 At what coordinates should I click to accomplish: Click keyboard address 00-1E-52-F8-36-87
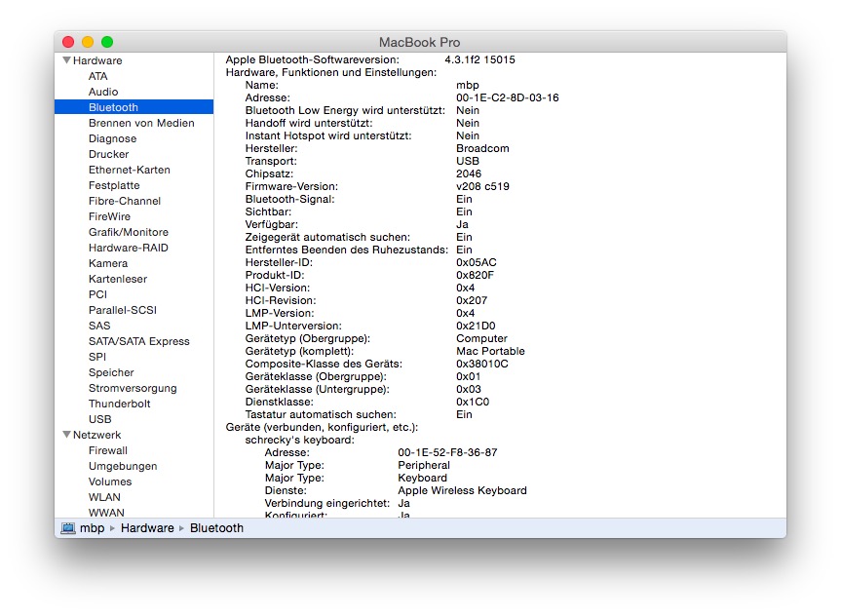point(447,452)
